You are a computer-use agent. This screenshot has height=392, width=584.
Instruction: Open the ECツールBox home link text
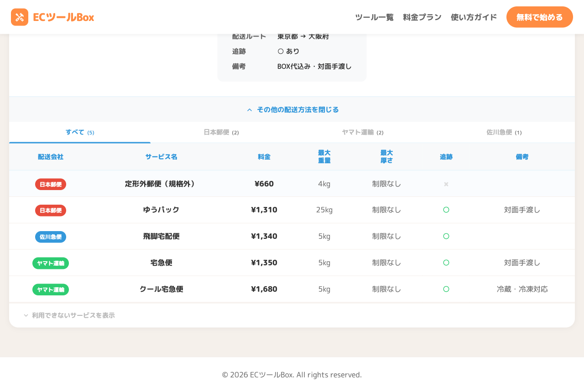point(63,17)
